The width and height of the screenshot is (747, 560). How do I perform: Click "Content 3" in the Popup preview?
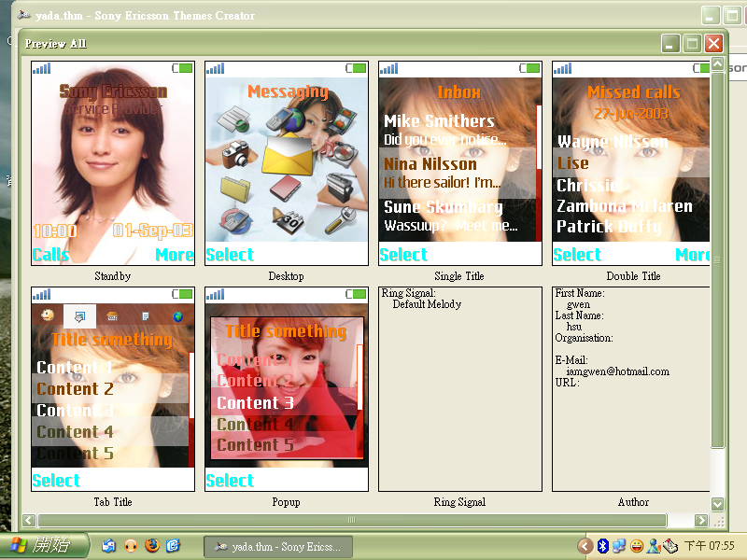[x=255, y=403]
